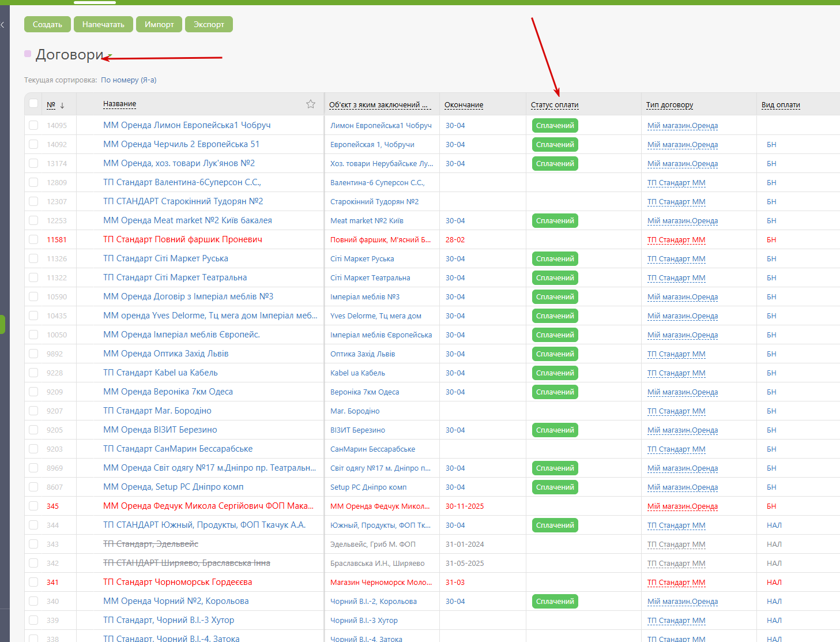Click the Напечатать button
Image resolution: width=840 pixels, height=642 pixels.
tap(103, 24)
